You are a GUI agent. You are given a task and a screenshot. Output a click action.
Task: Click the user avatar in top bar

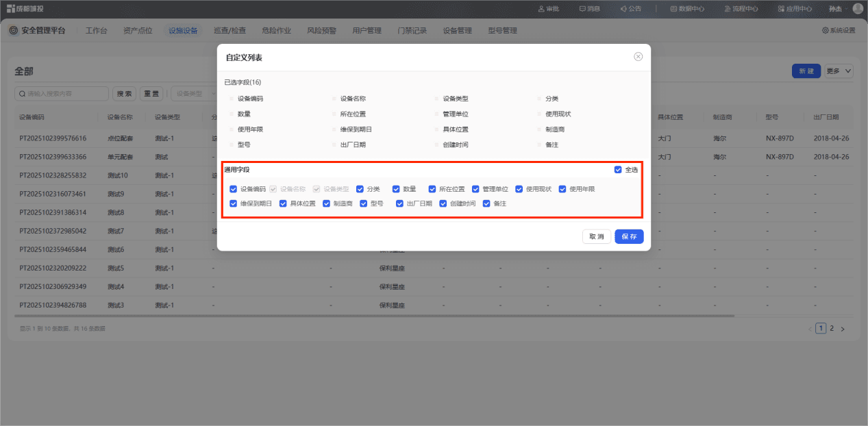[858, 9]
